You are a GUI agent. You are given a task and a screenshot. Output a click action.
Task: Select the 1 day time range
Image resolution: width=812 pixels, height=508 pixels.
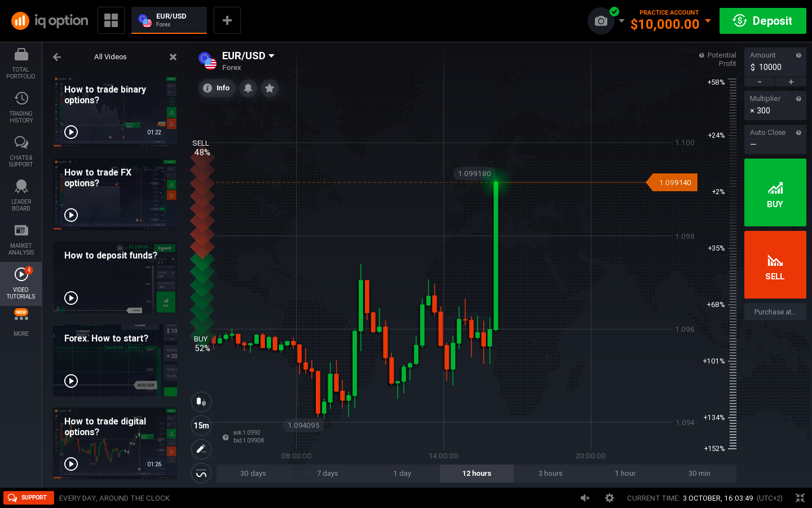tap(402, 474)
